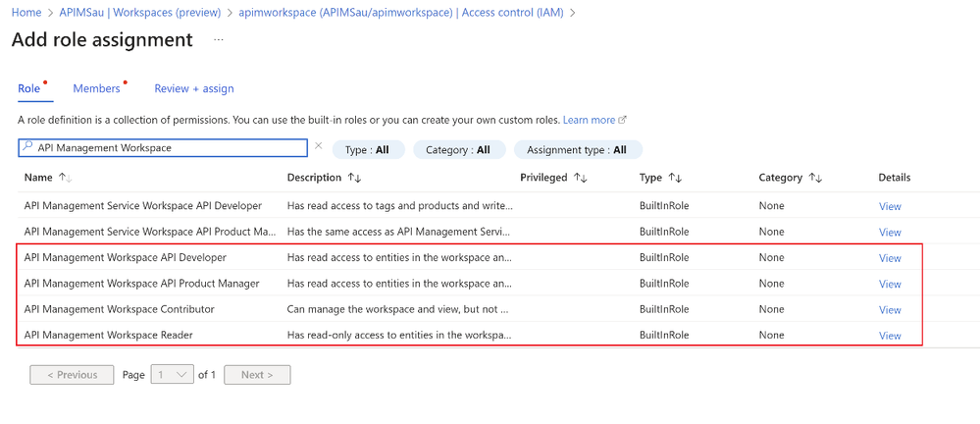Open apimworkspace Access control (IAM) breadcrumb
This screenshot has width=980, height=424.
click(401, 12)
